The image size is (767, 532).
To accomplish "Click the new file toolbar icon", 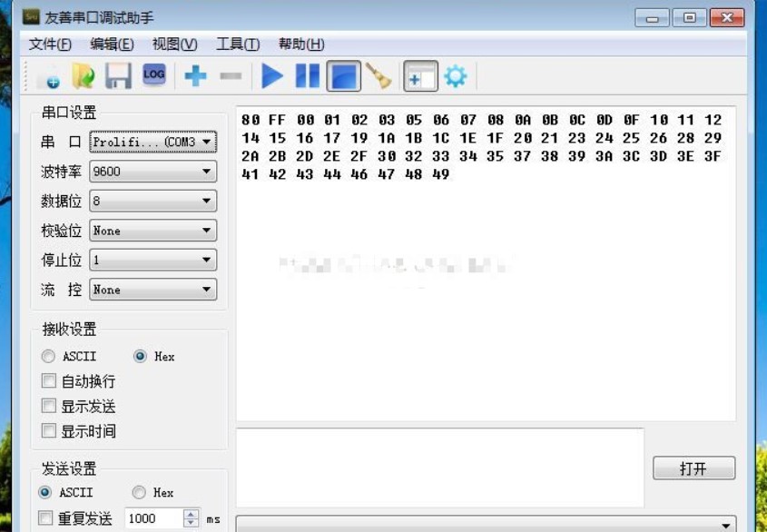I will pyautogui.click(x=51, y=77).
